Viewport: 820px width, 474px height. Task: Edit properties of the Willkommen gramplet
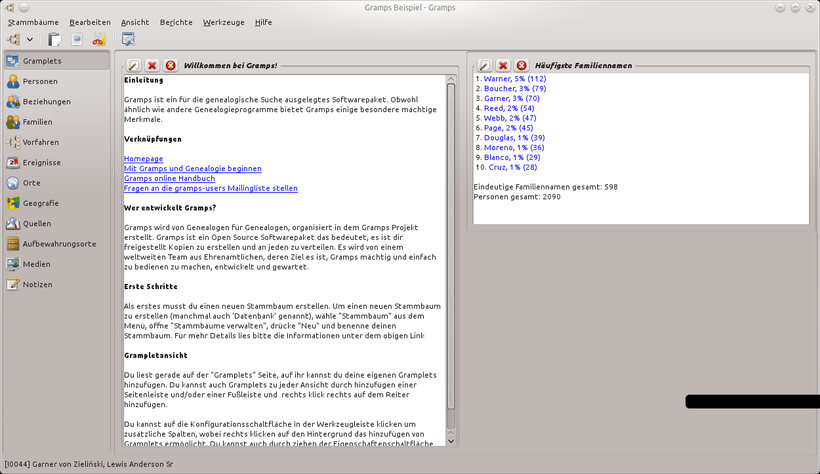133,65
